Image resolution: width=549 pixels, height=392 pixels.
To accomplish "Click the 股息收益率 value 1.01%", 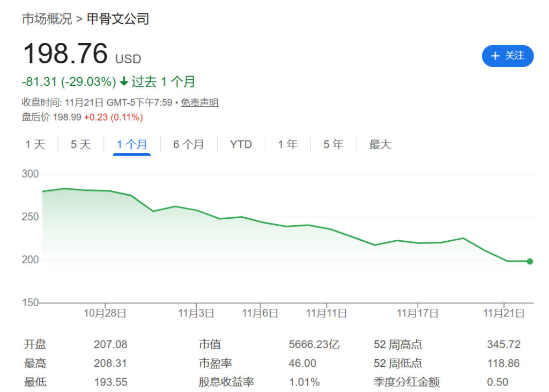I will click(305, 382).
